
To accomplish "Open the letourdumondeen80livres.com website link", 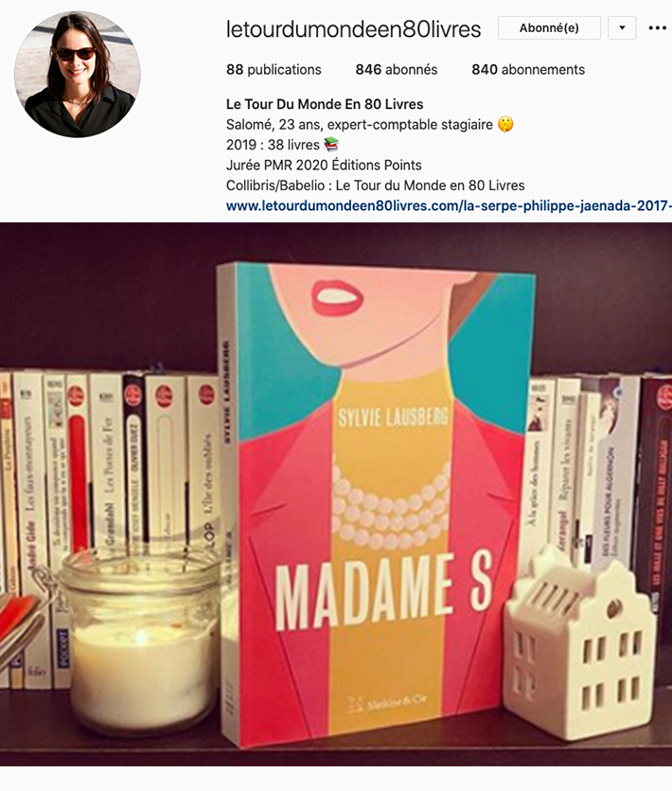I will coord(449,206).
